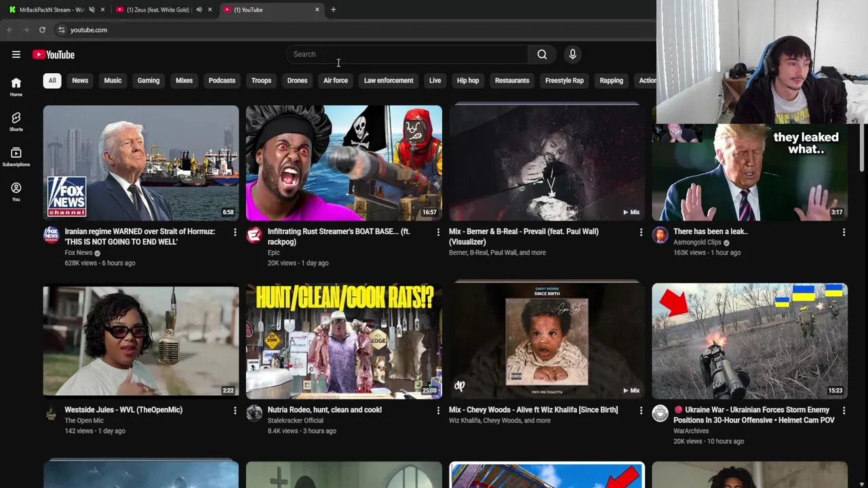This screenshot has width=868, height=488.
Task: Select the Music filter chip
Action: (113, 81)
